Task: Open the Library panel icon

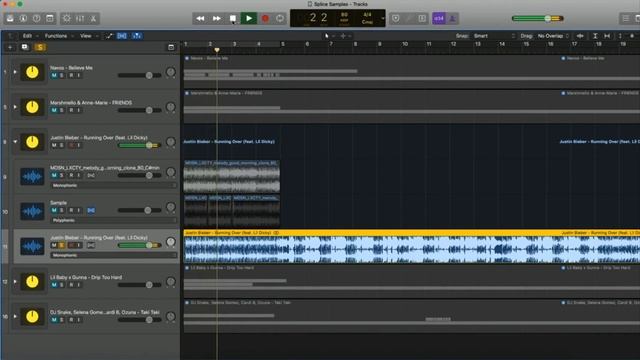Action: click(x=10, y=18)
